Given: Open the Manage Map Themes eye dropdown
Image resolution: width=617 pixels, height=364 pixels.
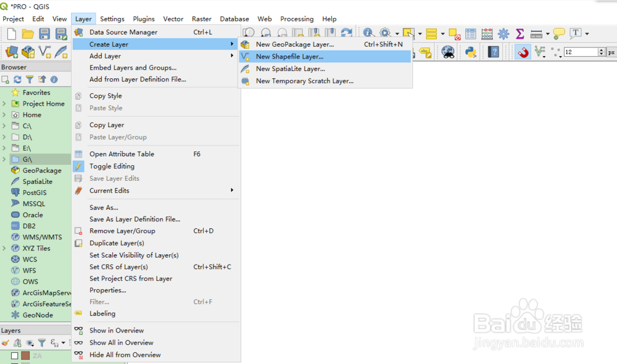Looking at the screenshot, I should pyautogui.click(x=30, y=343).
